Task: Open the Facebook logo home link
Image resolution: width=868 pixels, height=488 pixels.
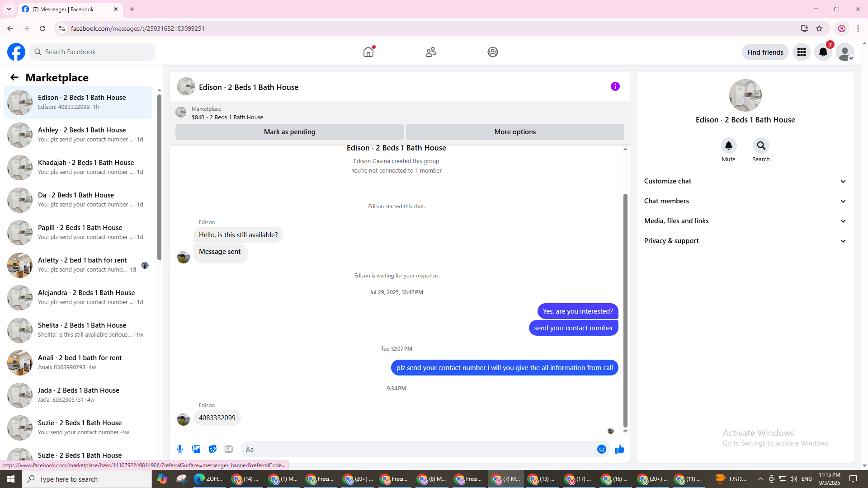Action: click(16, 52)
